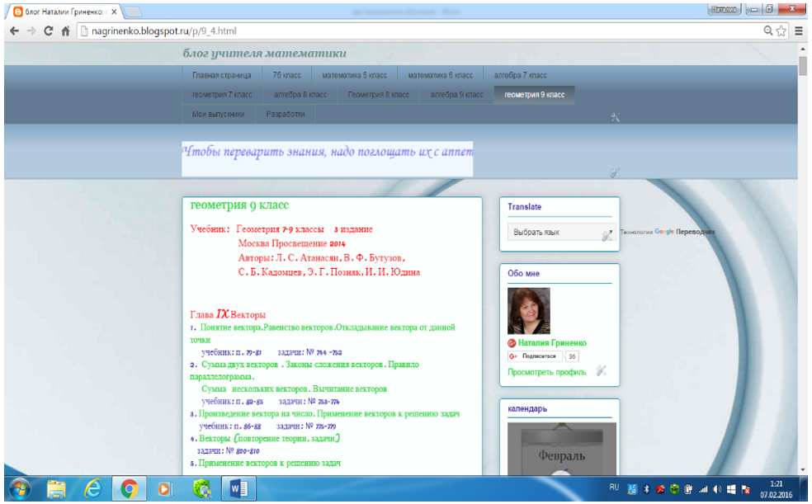This screenshot has width=812, height=504.
Task: Click the zoom magnifier icon in address bar
Action: pos(768,30)
